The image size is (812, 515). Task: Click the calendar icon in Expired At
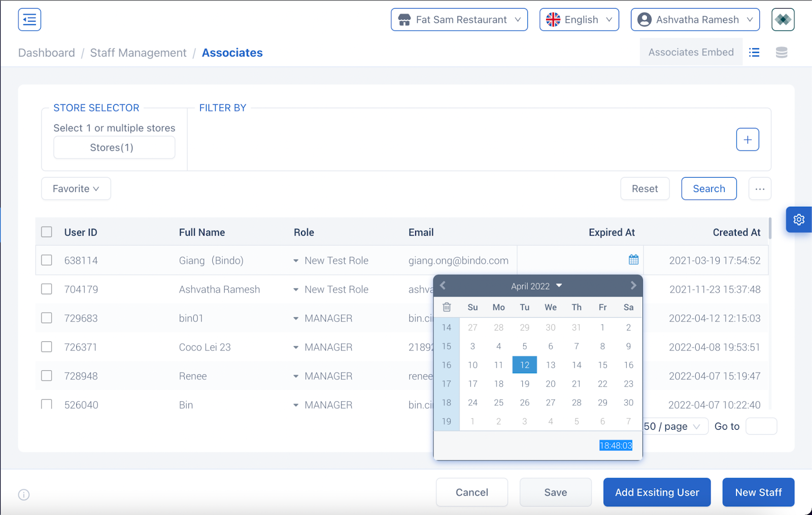coord(633,260)
